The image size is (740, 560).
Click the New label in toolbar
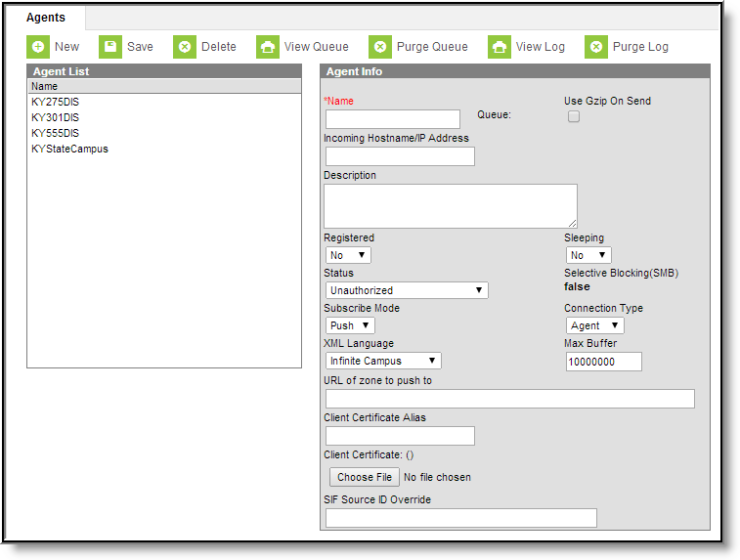coord(67,47)
